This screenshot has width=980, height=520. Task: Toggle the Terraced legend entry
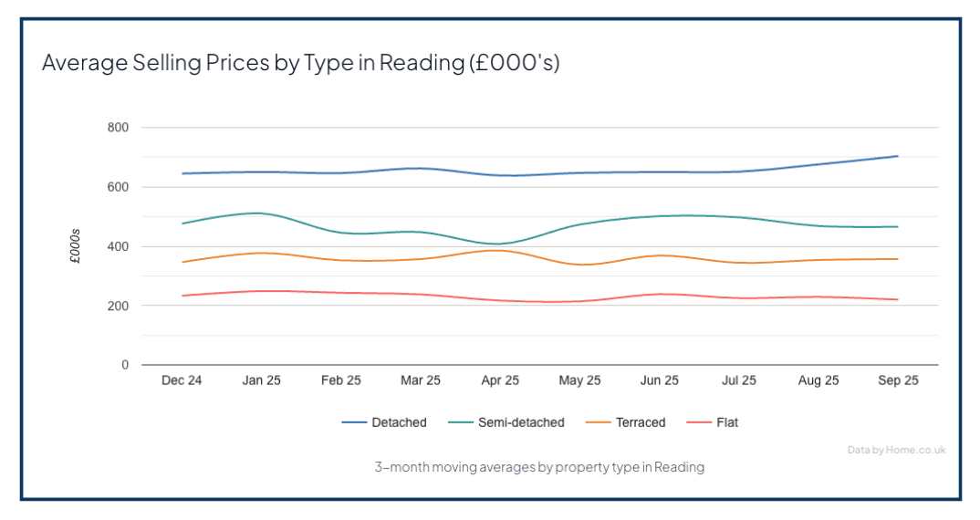click(x=640, y=422)
